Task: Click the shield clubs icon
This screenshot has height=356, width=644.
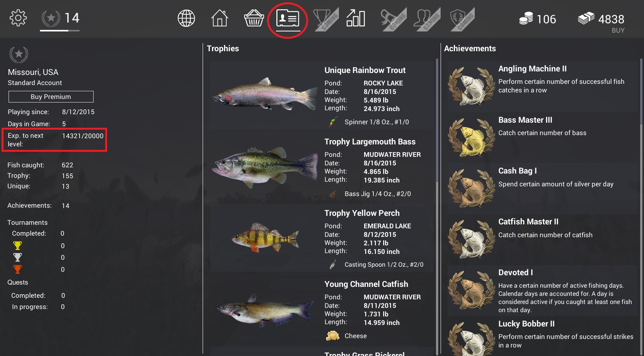Action: click(x=462, y=19)
